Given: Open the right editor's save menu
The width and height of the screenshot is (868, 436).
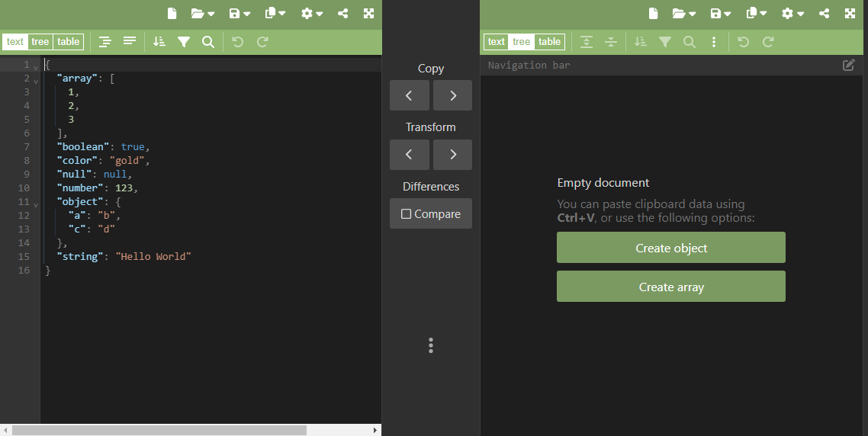Looking at the screenshot, I should [721, 13].
